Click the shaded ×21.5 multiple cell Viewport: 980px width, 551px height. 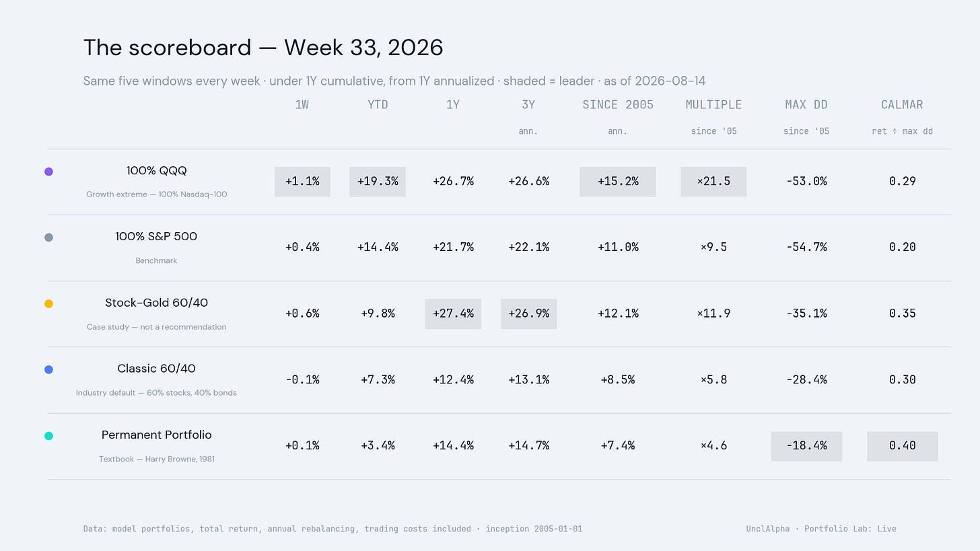pos(713,182)
